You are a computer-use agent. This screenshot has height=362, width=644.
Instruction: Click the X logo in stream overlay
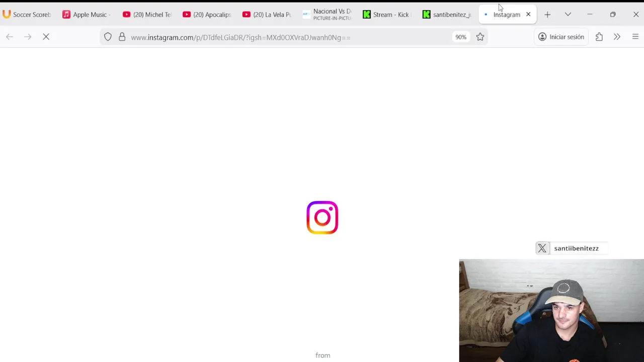click(x=542, y=248)
